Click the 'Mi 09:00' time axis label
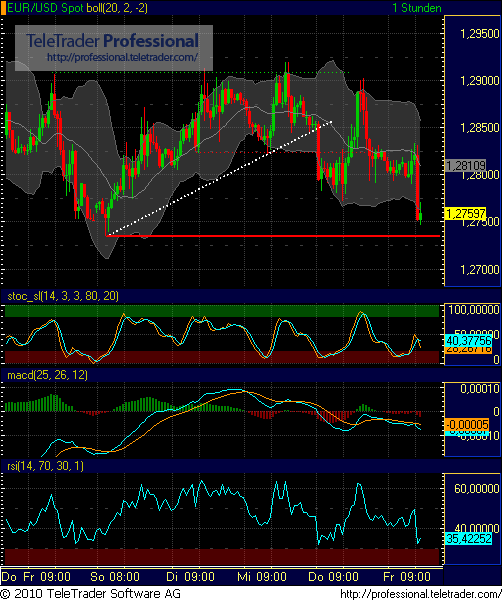This screenshot has width=502, height=603. tap(262, 577)
